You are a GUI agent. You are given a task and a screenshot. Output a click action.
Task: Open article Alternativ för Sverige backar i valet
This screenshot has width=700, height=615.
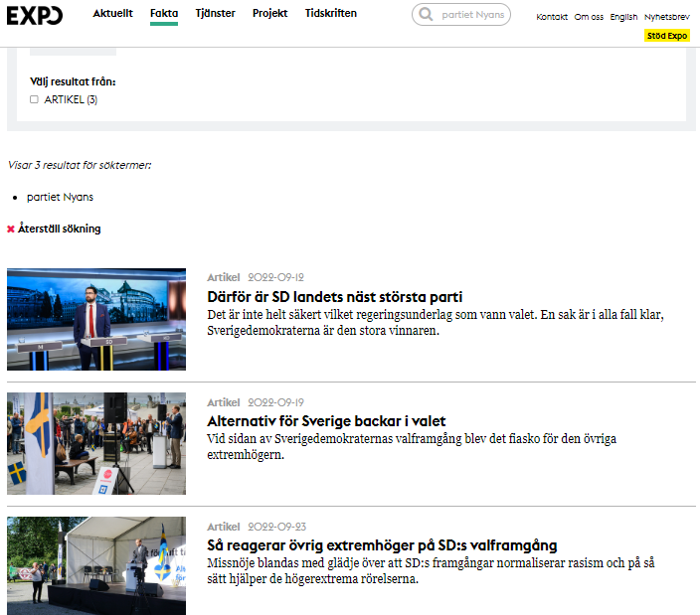click(x=326, y=421)
